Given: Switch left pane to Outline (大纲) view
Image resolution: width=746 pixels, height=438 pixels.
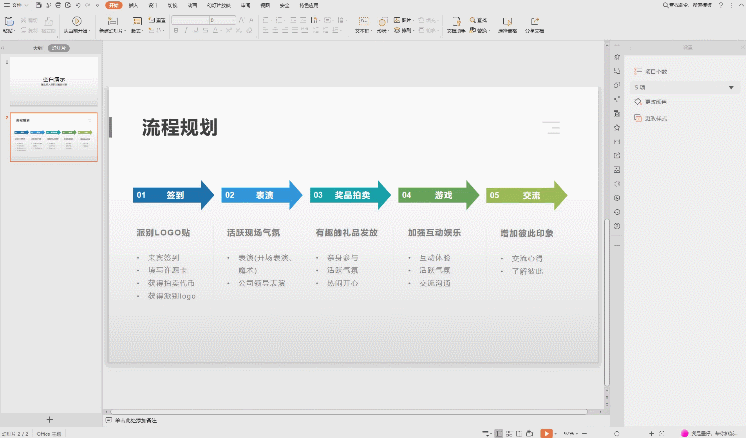Looking at the screenshot, I should tap(38, 48).
